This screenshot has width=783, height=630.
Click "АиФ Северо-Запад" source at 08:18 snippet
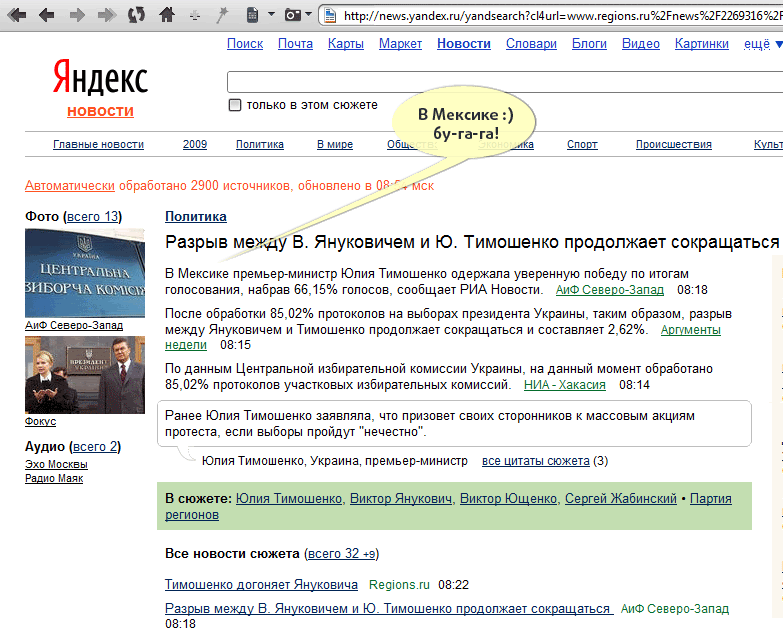click(x=610, y=290)
